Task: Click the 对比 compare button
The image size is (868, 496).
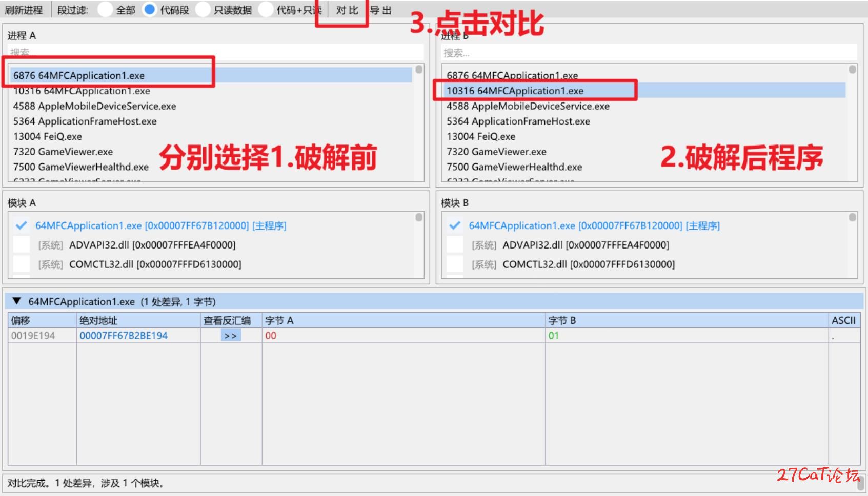Action: point(347,10)
